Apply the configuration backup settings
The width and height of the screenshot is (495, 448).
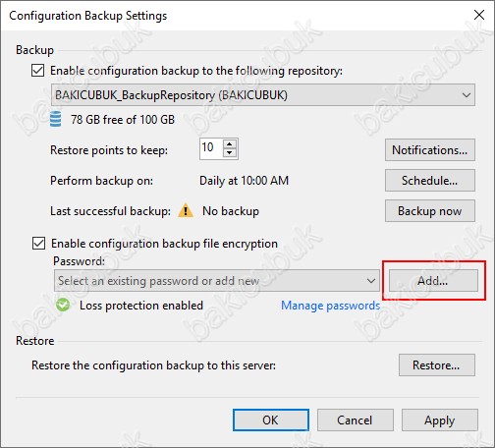click(x=440, y=420)
